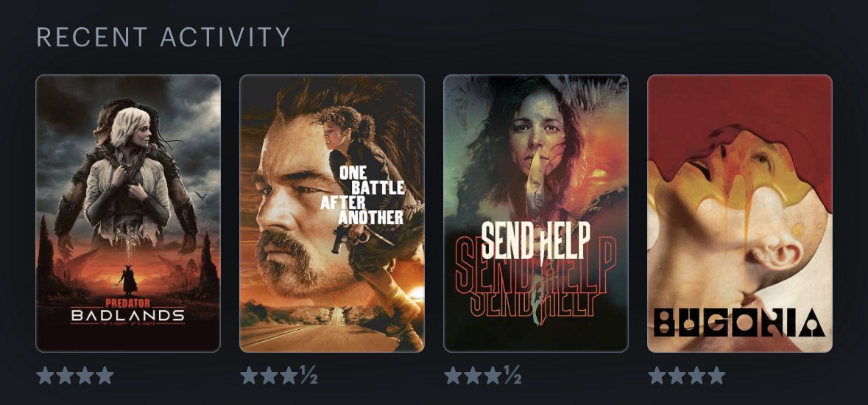
Task: Click the fourth star under Predator Badlands
Action: pyautogui.click(x=104, y=375)
